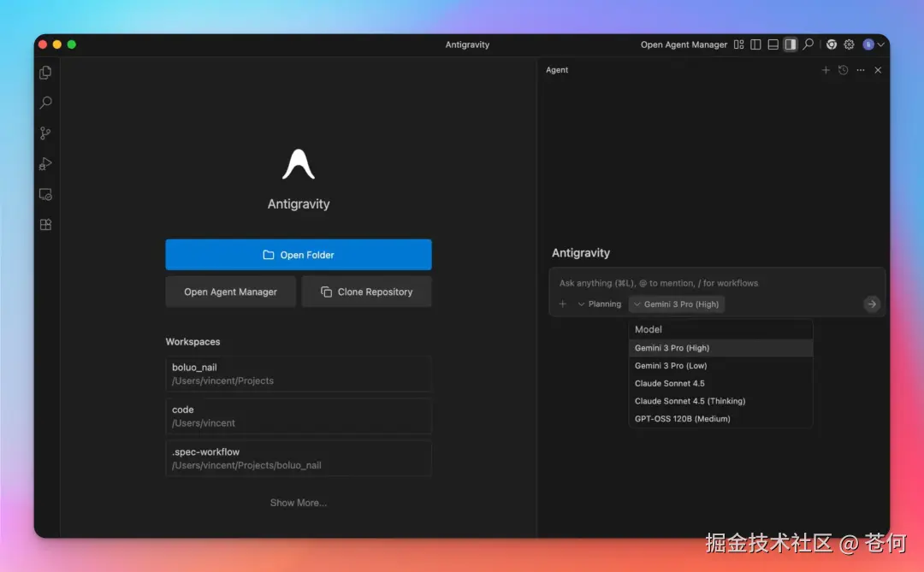This screenshot has width=924, height=572.
Task: Open the account avatar menu
Action: click(x=874, y=44)
